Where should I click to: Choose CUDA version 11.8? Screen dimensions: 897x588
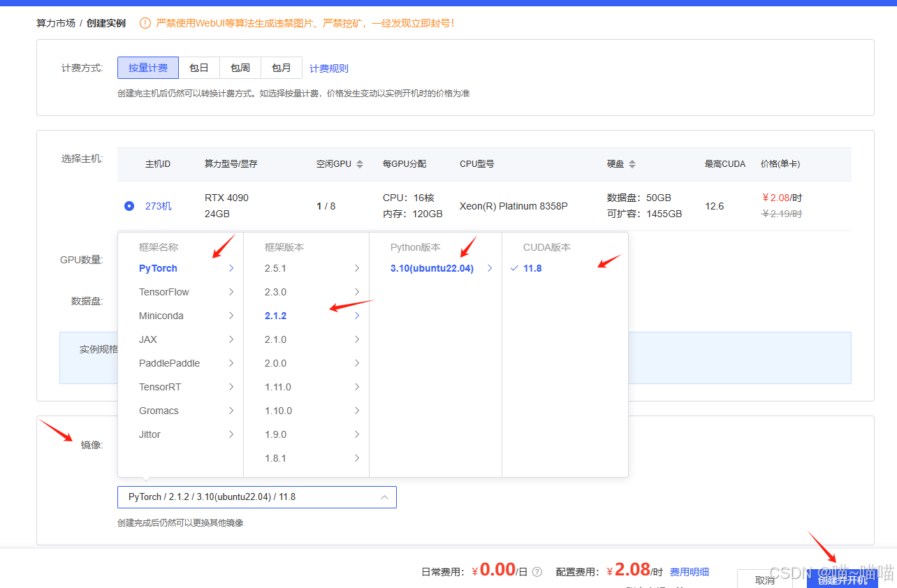[532, 268]
